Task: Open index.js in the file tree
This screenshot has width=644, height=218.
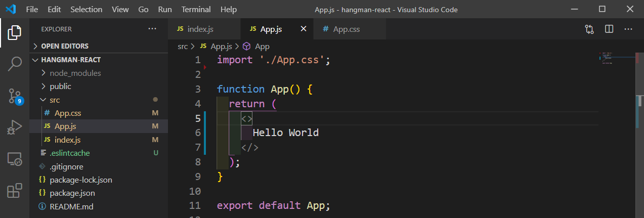Action: click(x=99, y=140)
